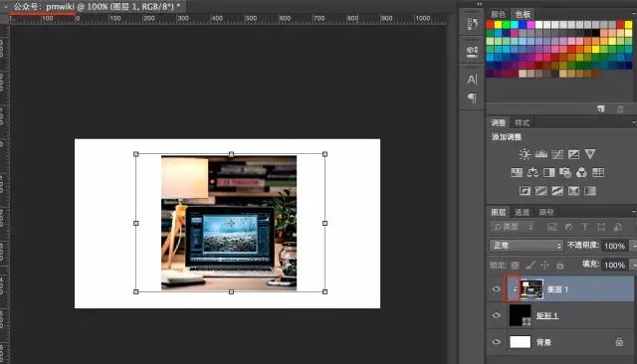Switch to the 通道 tab
Image resolution: width=637 pixels, height=364 pixels.
pyautogui.click(x=522, y=212)
